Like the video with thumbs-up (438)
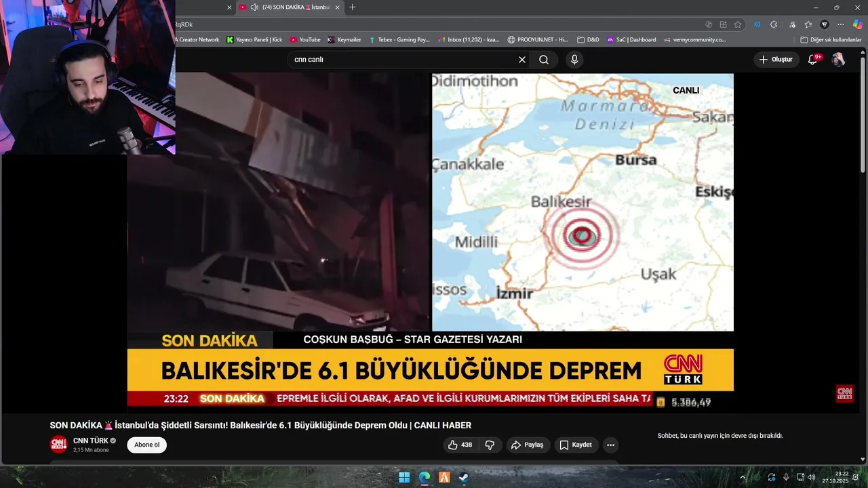 coord(460,445)
